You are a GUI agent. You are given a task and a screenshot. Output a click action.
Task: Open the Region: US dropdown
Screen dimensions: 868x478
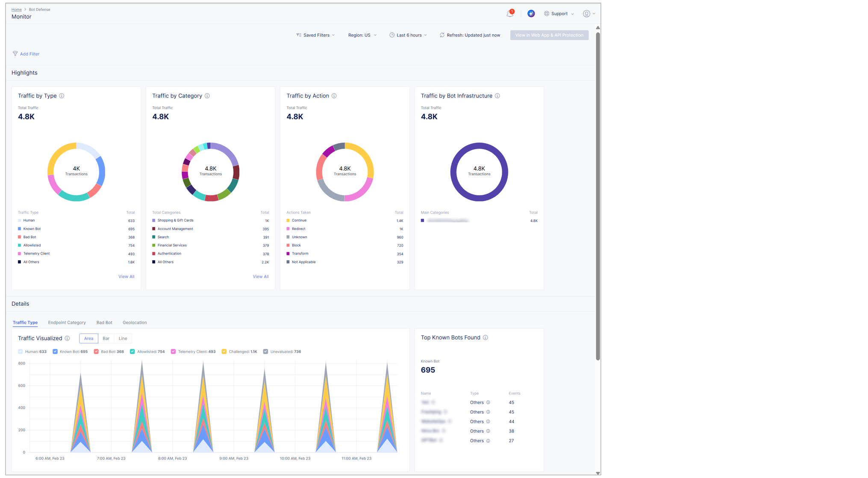click(362, 35)
